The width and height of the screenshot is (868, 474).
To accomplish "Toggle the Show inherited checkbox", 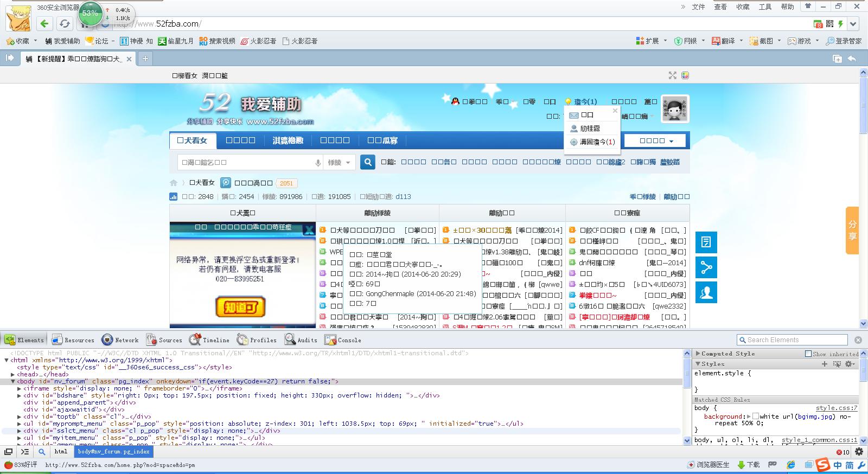I will [808, 354].
